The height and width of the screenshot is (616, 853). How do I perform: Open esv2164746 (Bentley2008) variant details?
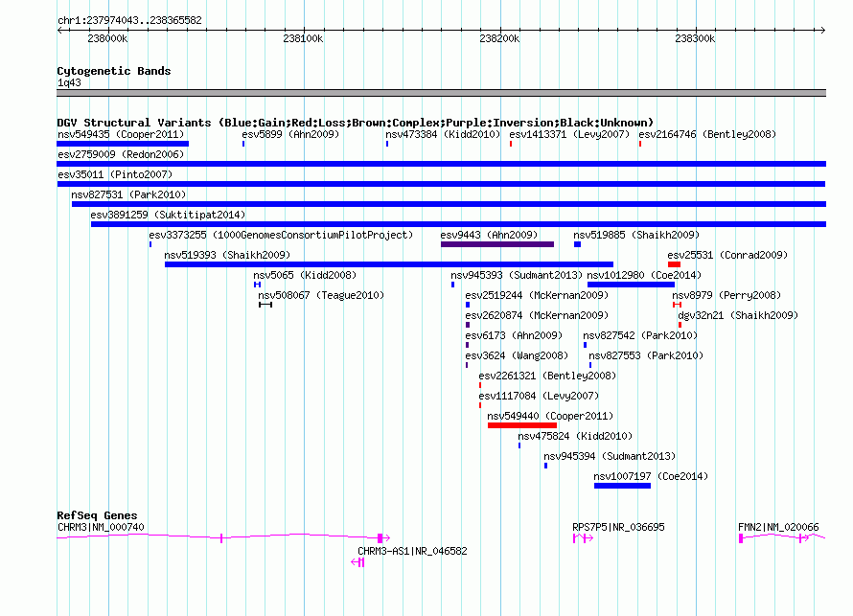click(x=707, y=134)
